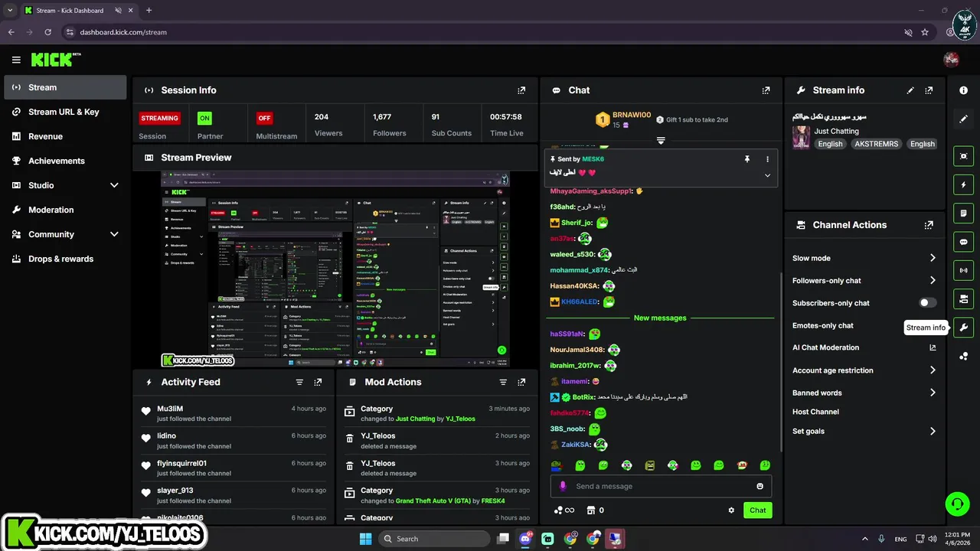
Task: Open Host Channel action
Action: click(815, 412)
